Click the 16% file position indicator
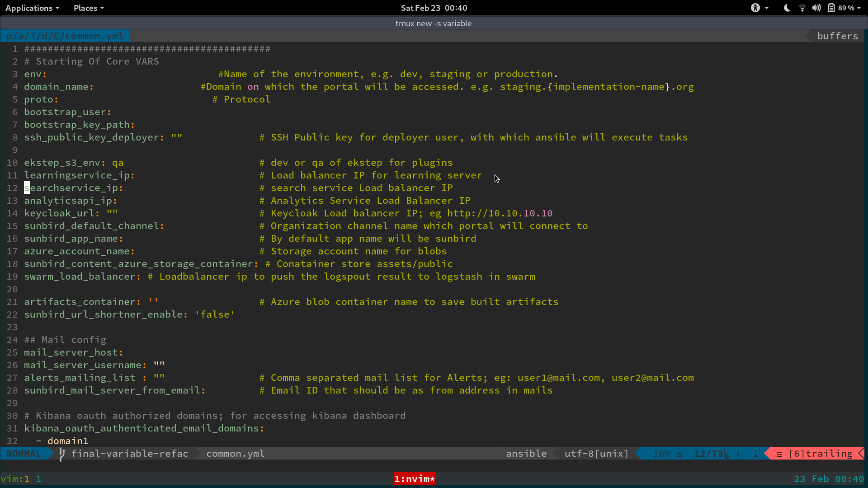Screen dimensions: 868x488 click(661, 453)
